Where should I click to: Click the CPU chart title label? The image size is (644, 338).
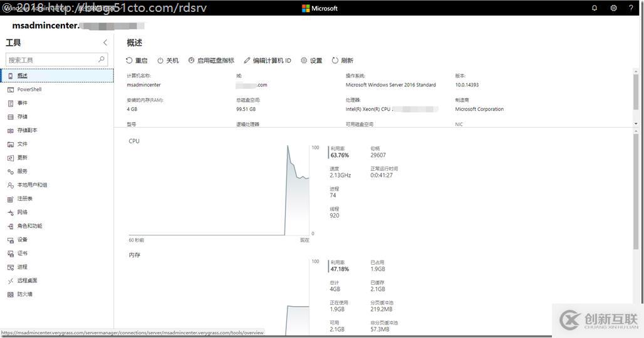click(x=134, y=141)
